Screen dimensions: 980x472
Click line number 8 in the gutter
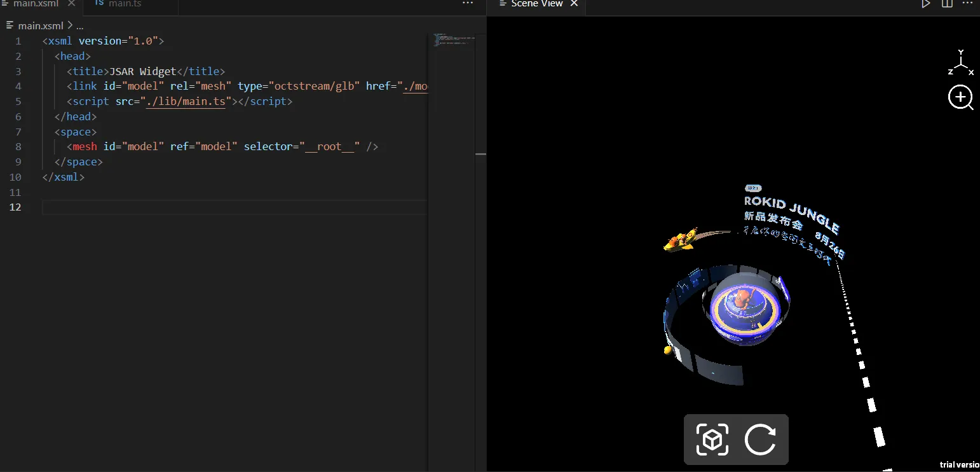(x=18, y=147)
